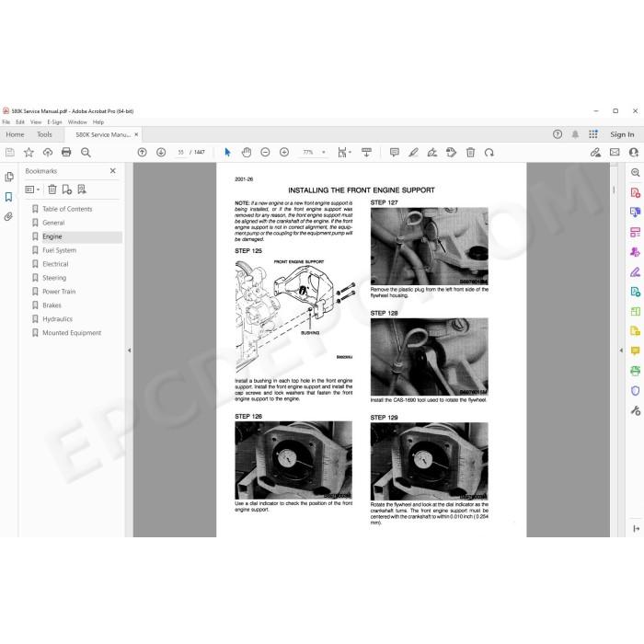Switch to the Tools tab

point(44,134)
